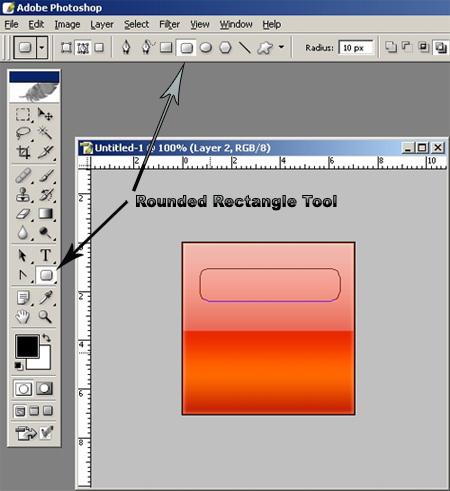Choose Freeform Pen tool in options bar
450x491 pixels.
[147, 47]
